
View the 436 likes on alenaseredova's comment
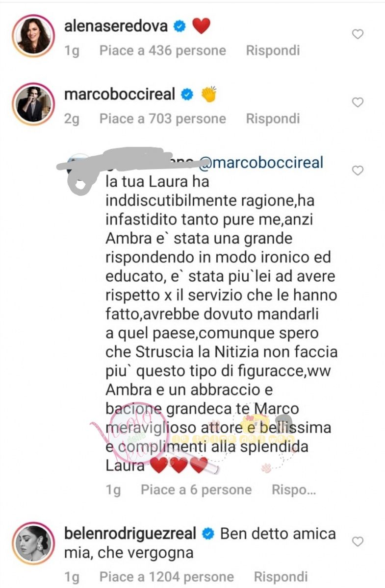(x=163, y=50)
